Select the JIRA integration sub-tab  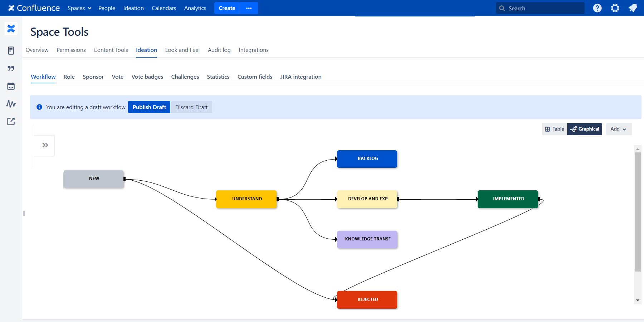coord(301,77)
